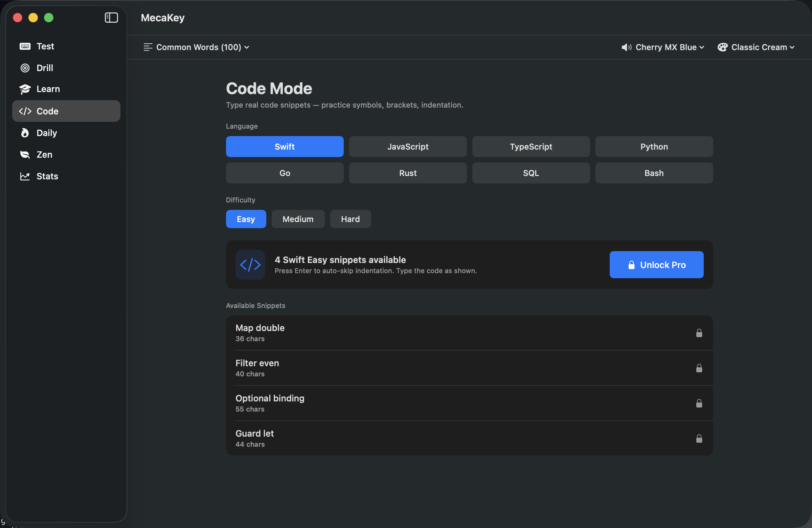Open the Common Words (100) dropdown
This screenshot has width=812, height=528.
coord(197,47)
